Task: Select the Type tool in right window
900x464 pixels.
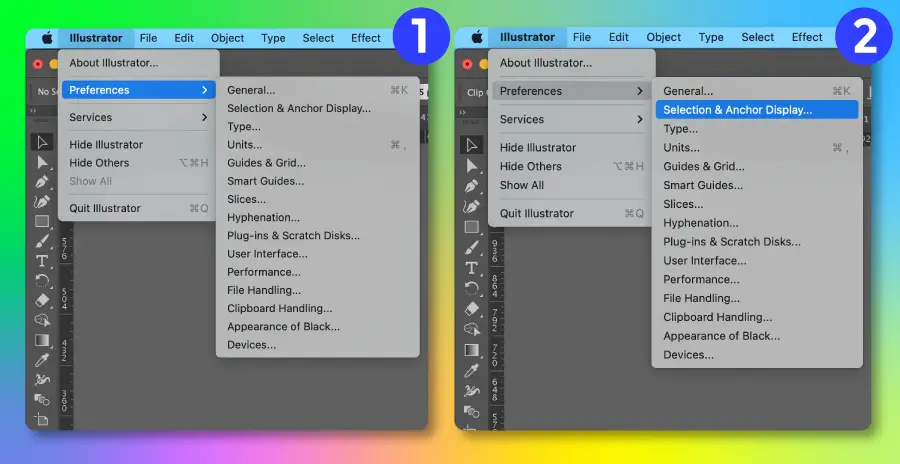Action: (x=472, y=268)
